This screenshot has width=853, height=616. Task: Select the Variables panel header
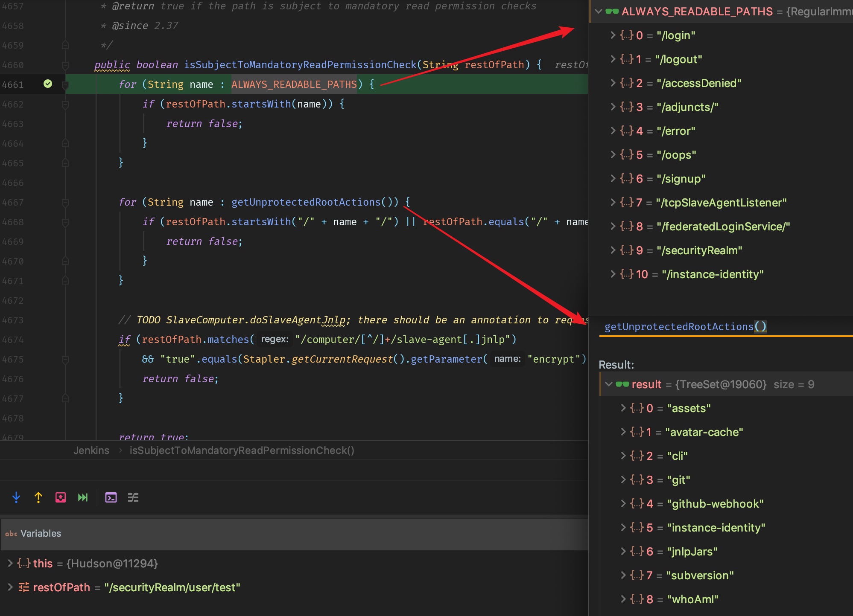click(294, 533)
